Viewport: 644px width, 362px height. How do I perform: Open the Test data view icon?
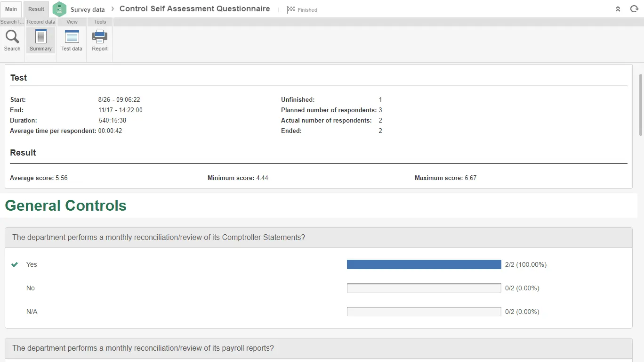[72, 37]
